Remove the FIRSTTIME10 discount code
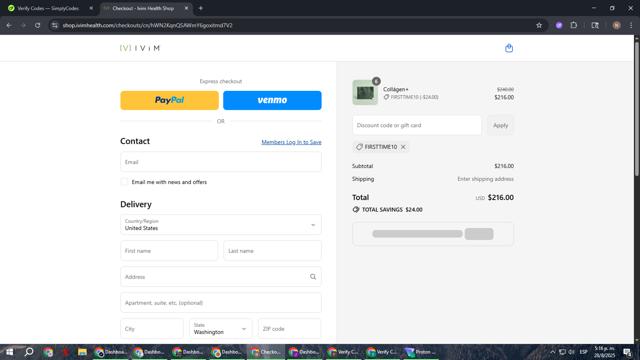640x360 pixels. point(403,147)
